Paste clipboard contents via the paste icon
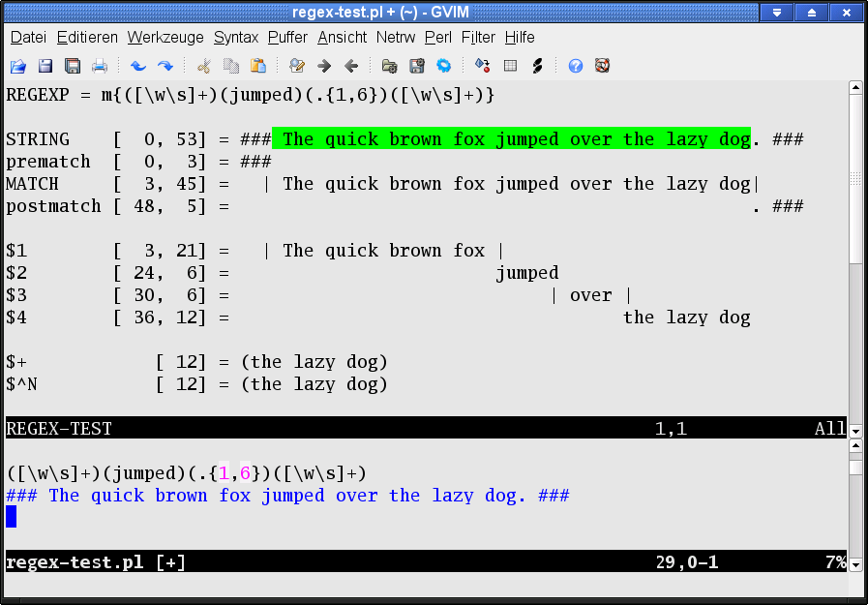 pyautogui.click(x=257, y=66)
